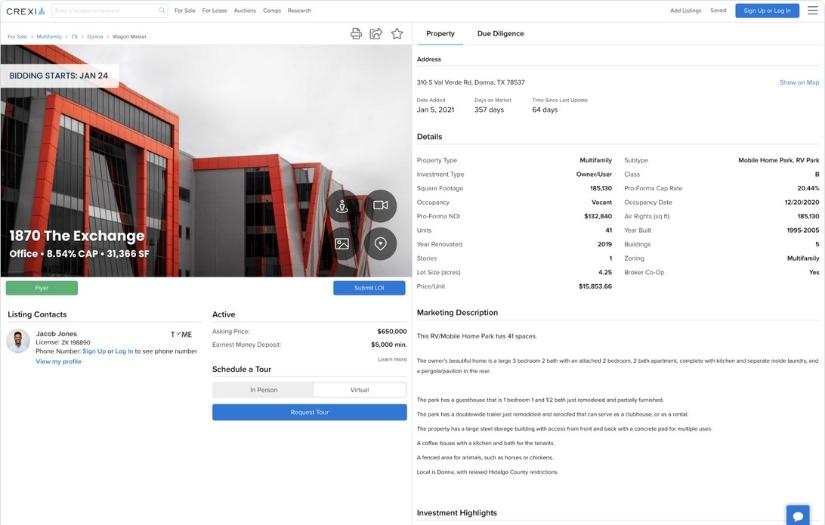825x525 pixels.
Task: Save listing with star icon
Action: (397, 34)
